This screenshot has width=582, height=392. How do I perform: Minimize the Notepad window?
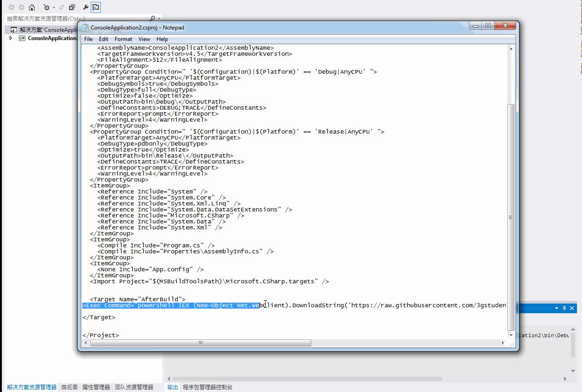(476, 26)
